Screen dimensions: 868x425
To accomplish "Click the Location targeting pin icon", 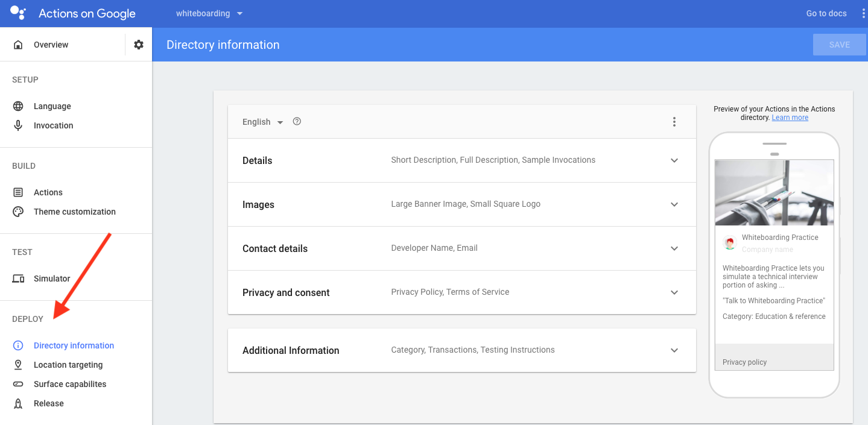I will (18, 365).
